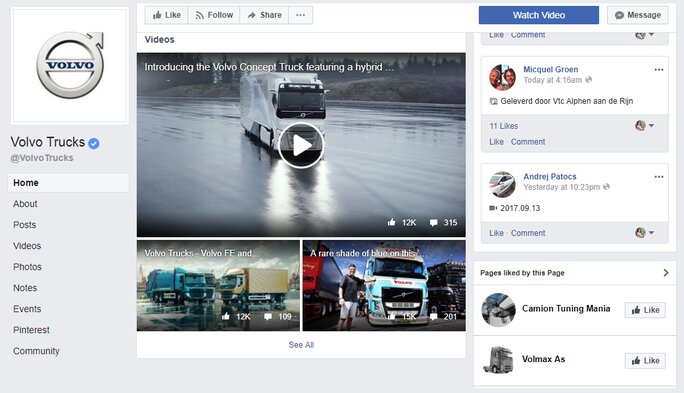Viewport: 684px width, 393px height.
Task: Like the Camion Tuning Mania page
Action: click(645, 310)
